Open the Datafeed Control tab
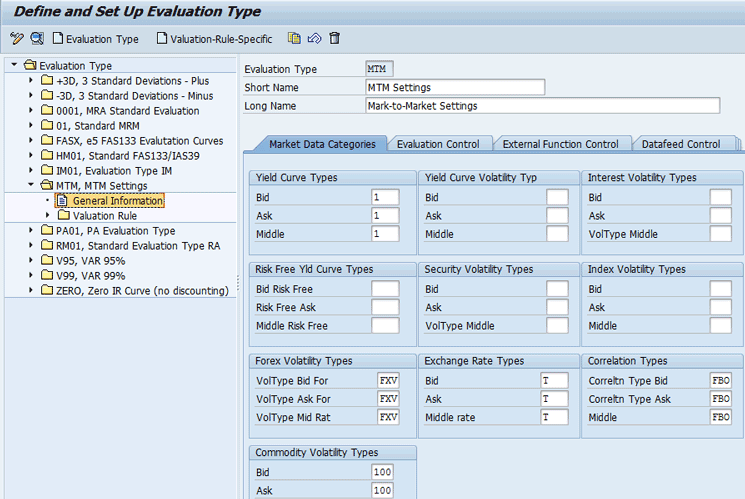This screenshot has width=745, height=499. 680,144
